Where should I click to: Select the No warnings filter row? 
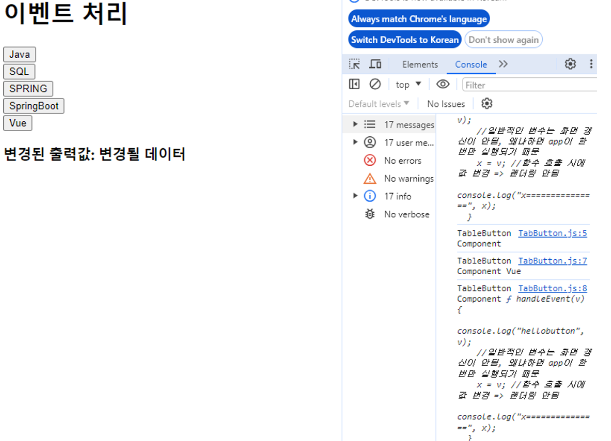[x=390, y=178]
